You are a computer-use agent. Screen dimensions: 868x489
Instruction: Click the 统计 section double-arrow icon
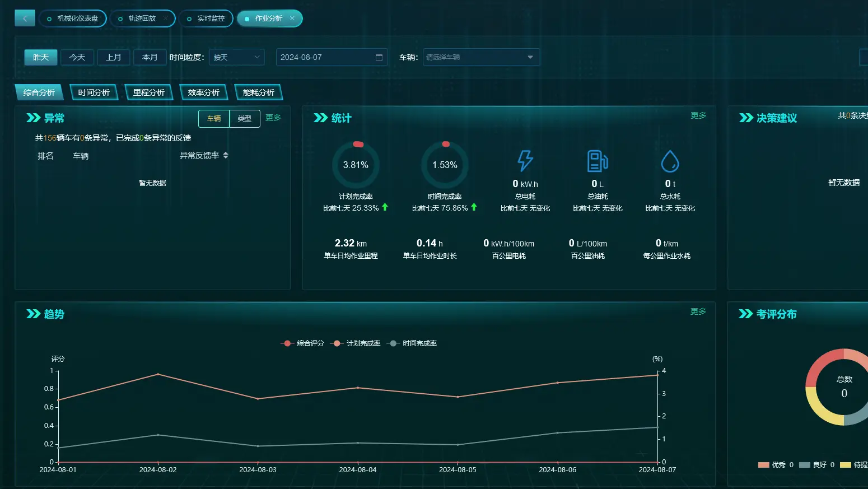click(320, 118)
